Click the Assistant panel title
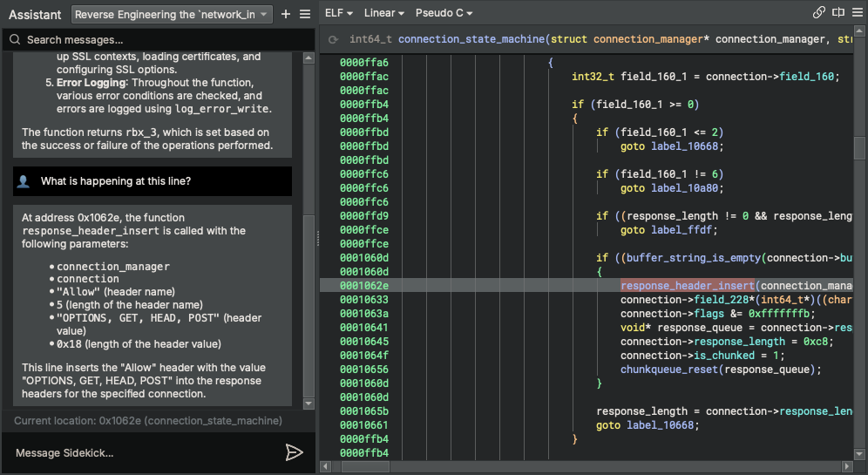868x475 pixels. pyautogui.click(x=35, y=15)
